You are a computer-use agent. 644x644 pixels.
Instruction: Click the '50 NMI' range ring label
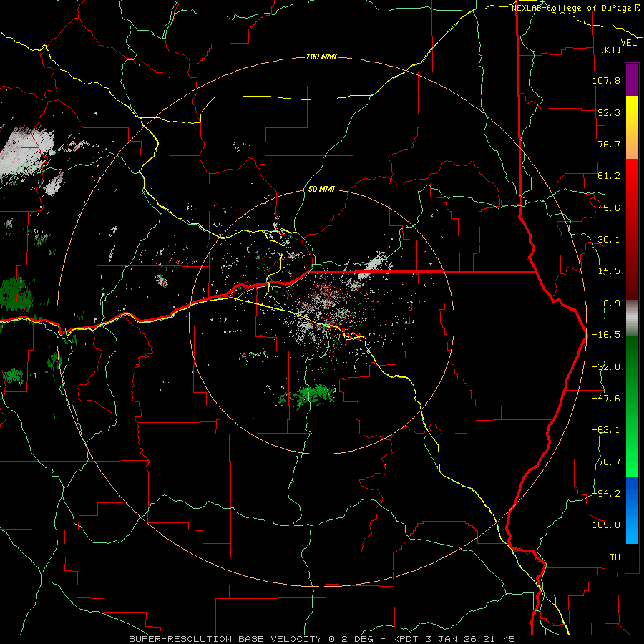pos(321,189)
